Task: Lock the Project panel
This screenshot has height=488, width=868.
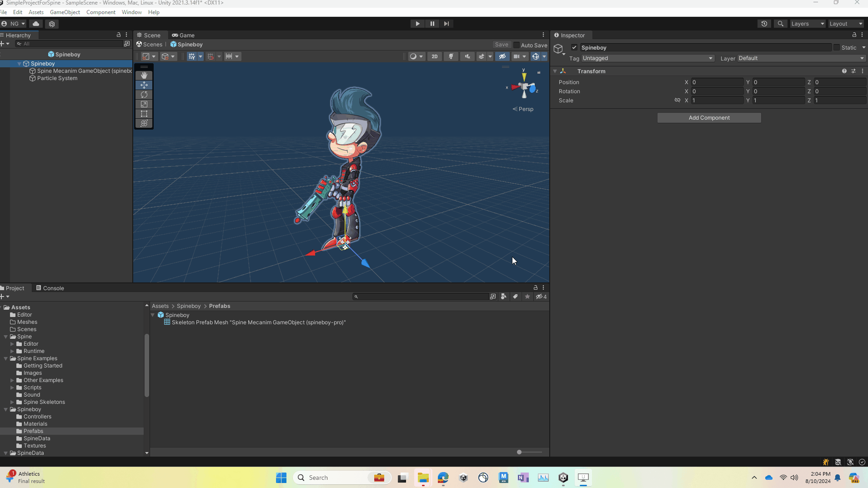Action: tap(536, 287)
